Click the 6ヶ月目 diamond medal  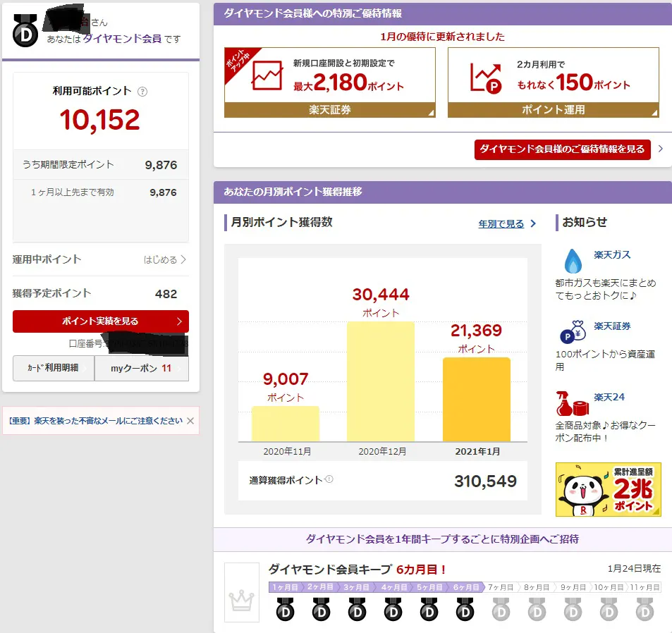pos(465,609)
